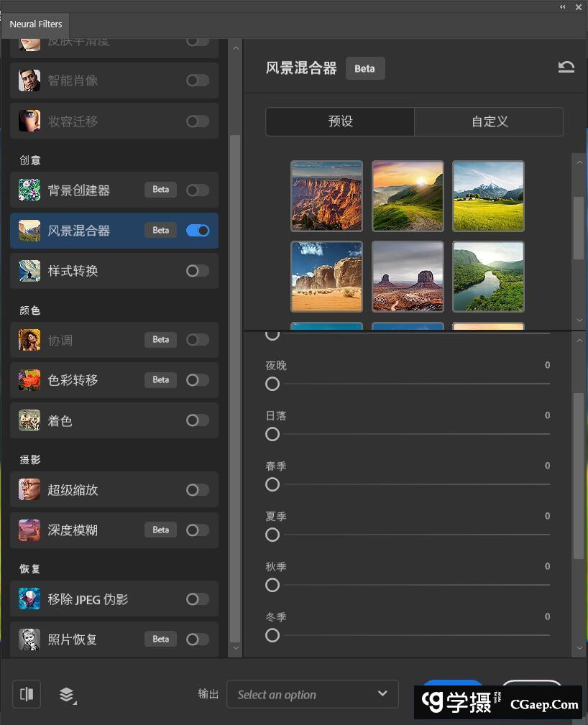
Task: Click the Beta badge next to 风景混合器
Action: click(x=365, y=68)
